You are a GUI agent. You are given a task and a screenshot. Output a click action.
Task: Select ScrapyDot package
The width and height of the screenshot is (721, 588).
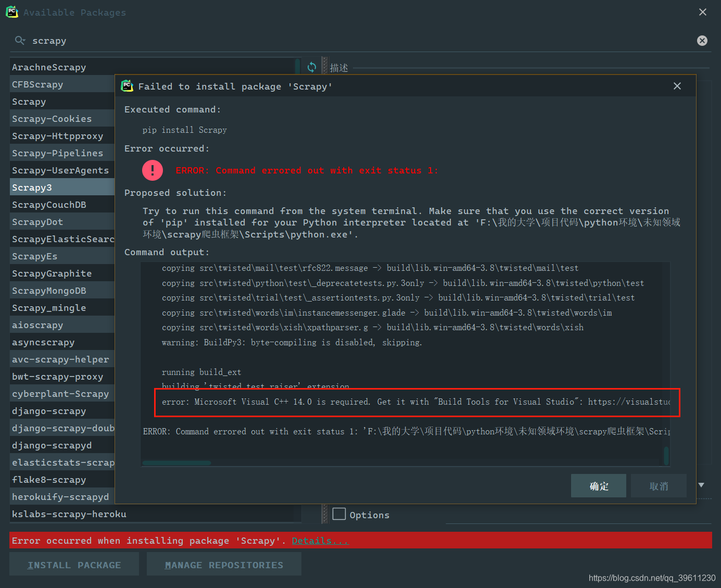coord(62,221)
